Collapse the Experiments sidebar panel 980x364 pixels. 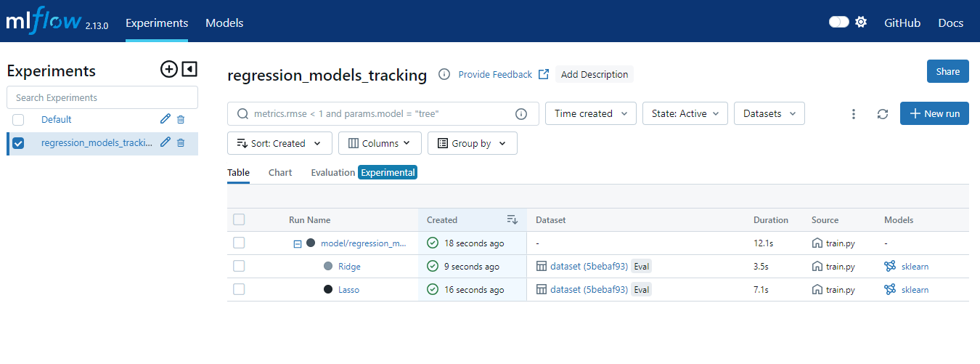point(189,70)
